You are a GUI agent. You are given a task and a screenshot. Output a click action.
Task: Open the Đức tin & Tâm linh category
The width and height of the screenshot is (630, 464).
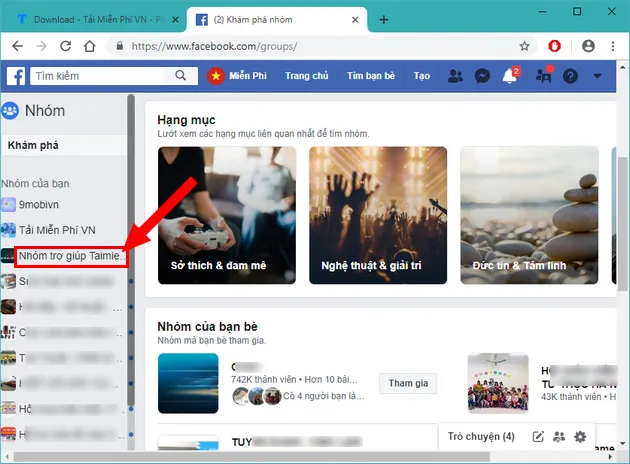(x=529, y=215)
